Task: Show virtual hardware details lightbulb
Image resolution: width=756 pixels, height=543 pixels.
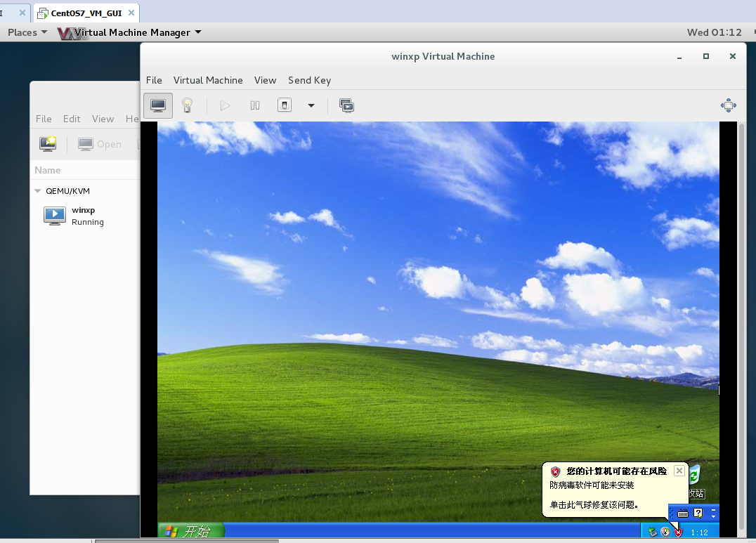Action: coord(187,105)
